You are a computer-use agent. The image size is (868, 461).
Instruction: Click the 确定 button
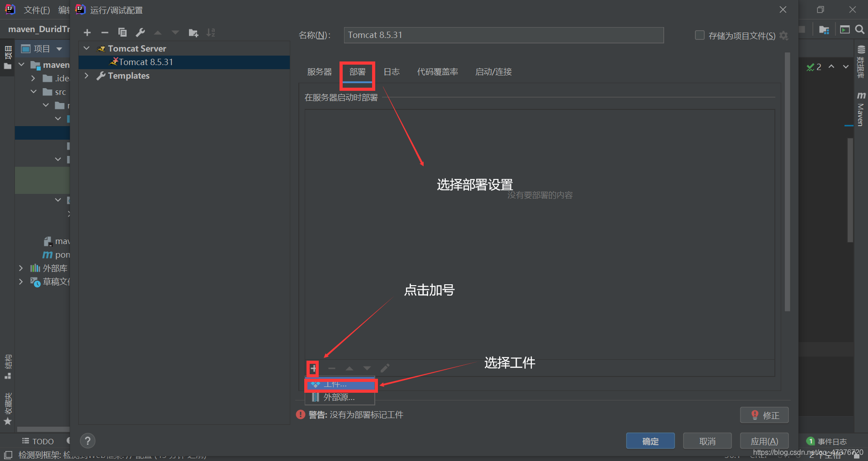pos(650,441)
